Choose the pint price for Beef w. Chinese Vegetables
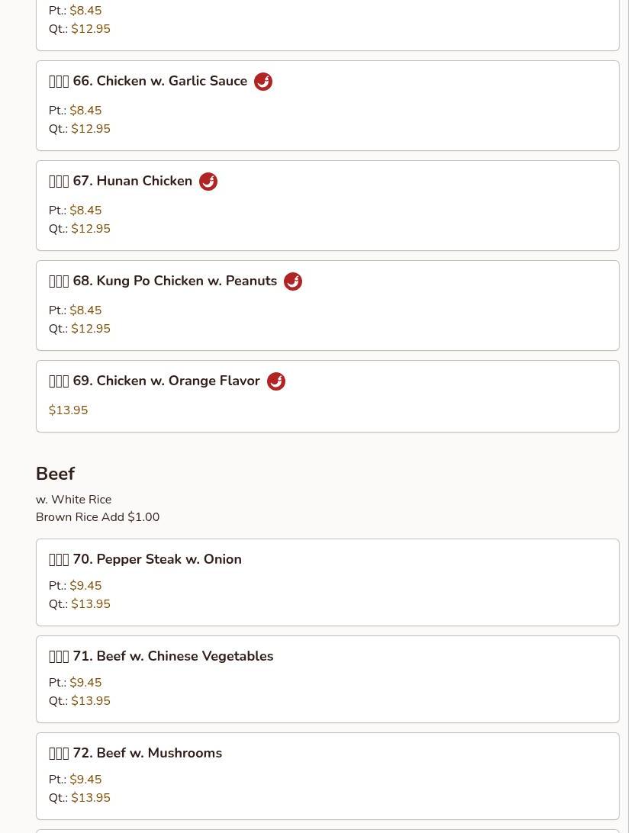Image resolution: width=644 pixels, height=833 pixels. point(85,683)
